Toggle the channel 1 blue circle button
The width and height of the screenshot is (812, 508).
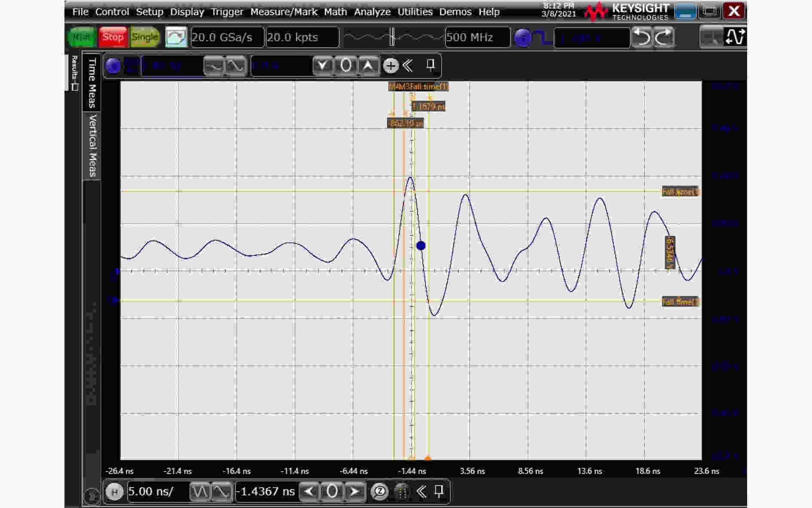[x=113, y=66]
